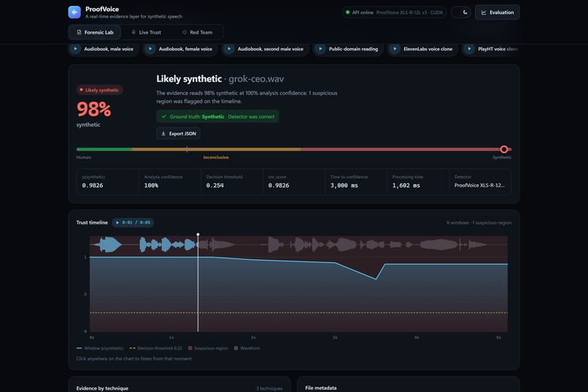Click the Waveform legend entry
This screenshot has width=588, height=392.
click(x=247, y=348)
